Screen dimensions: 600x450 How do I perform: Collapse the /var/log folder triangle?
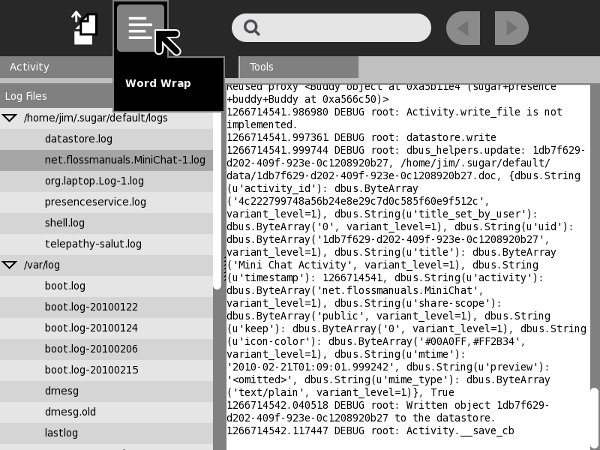tap(11, 265)
